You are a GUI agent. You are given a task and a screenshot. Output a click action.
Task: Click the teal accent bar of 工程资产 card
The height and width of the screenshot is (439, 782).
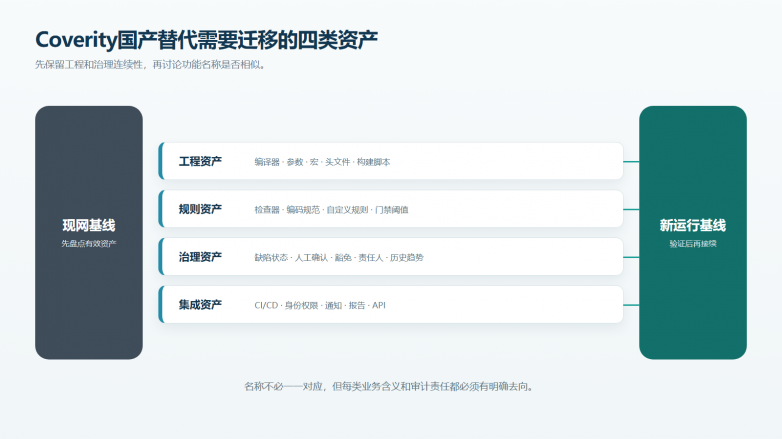tap(161, 161)
